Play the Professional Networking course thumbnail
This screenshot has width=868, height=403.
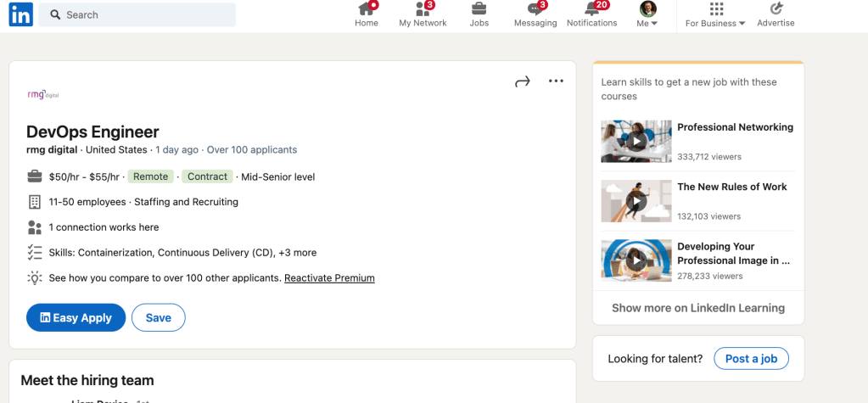[x=636, y=141]
